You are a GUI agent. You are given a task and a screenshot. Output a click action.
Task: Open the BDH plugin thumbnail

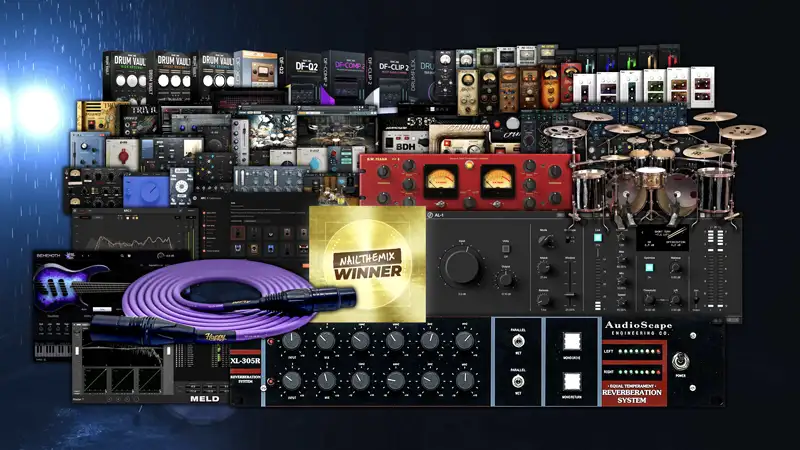click(405, 143)
